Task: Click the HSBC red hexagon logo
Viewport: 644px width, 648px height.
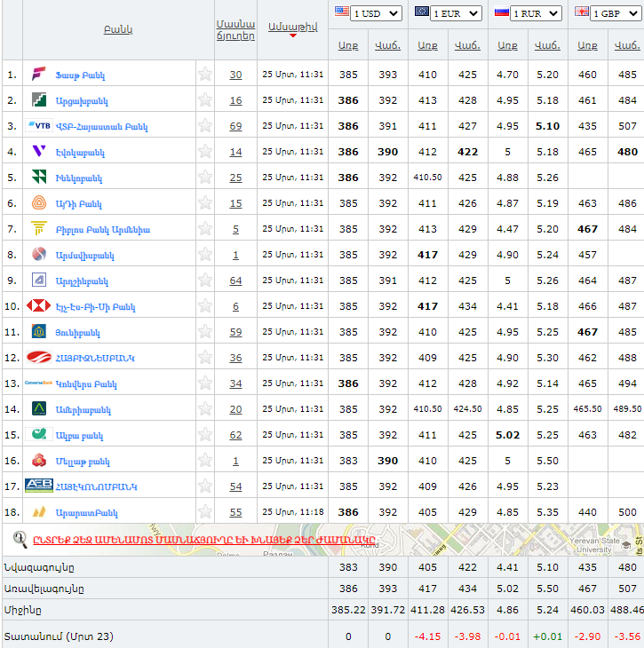Action: [38, 306]
